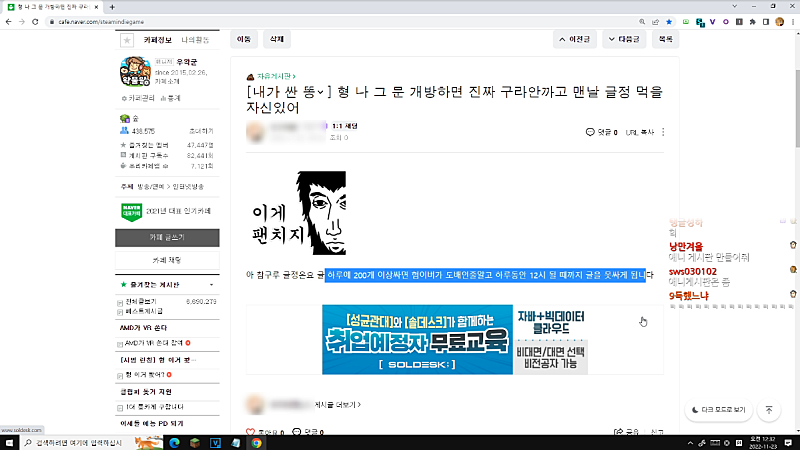
Task: Click the 삭제 delete button
Action: [x=277, y=39]
